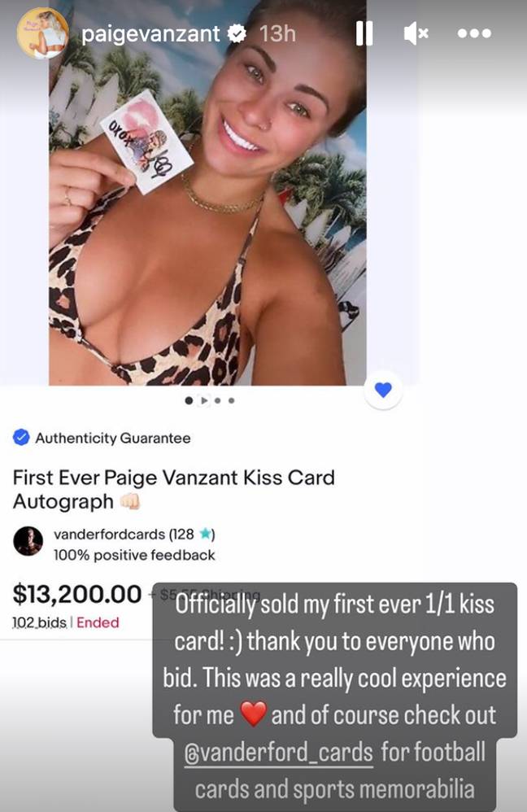This screenshot has width=527, height=812.
Task: Unmute the story sound icon
Action: click(x=416, y=33)
